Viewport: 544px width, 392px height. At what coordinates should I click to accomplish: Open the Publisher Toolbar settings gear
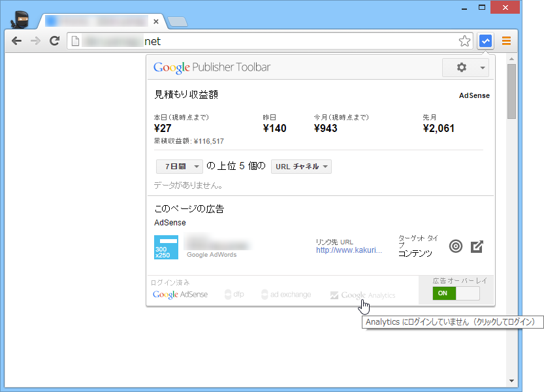461,67
